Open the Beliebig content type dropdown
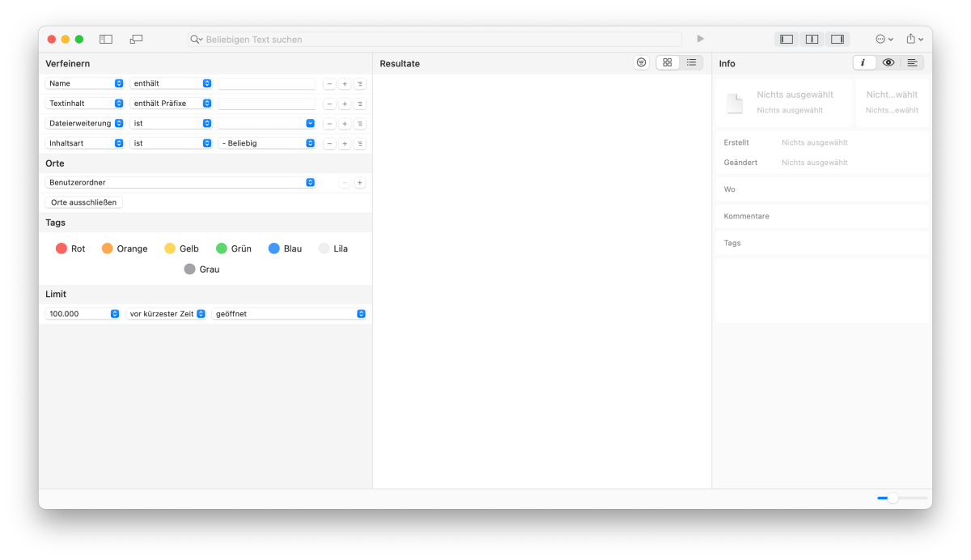Image resolution: width=971 pixels, height=560 pixels. [x=267, y=143]
